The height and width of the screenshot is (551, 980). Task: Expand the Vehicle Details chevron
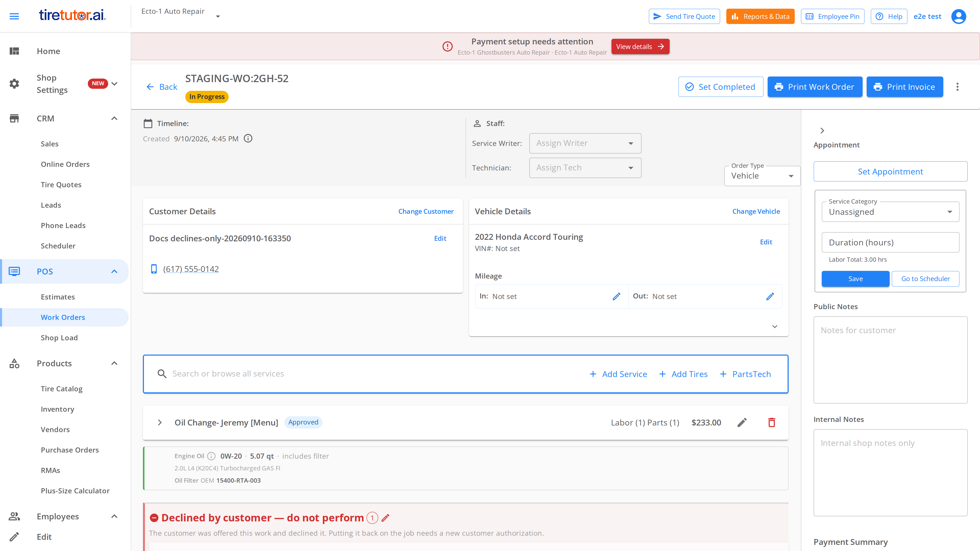[775, 327]
